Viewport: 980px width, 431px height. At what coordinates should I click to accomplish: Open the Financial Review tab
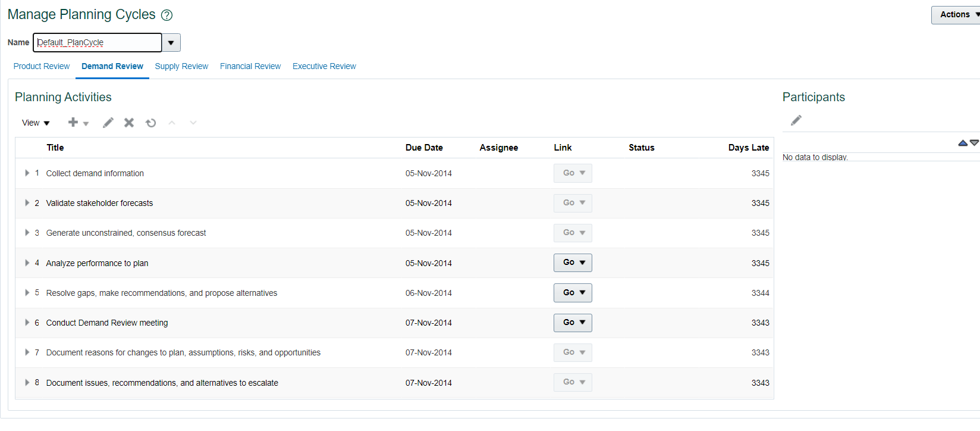click(x=250, y=66)
